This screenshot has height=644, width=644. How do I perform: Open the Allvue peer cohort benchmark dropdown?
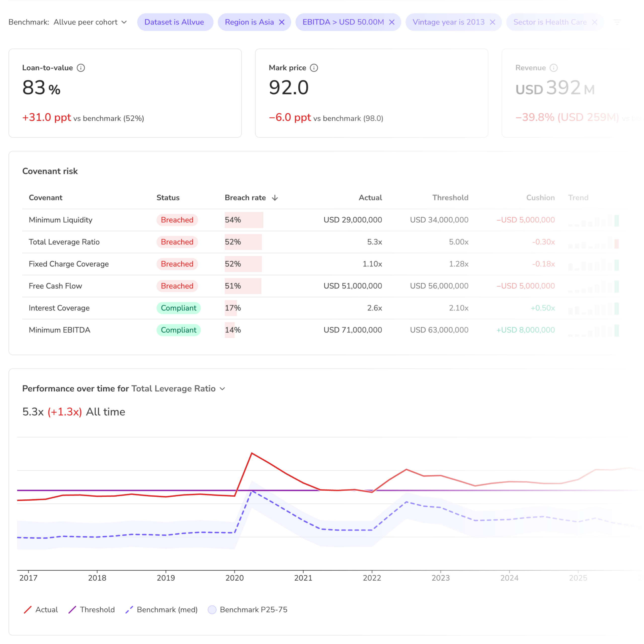[90, 22]
